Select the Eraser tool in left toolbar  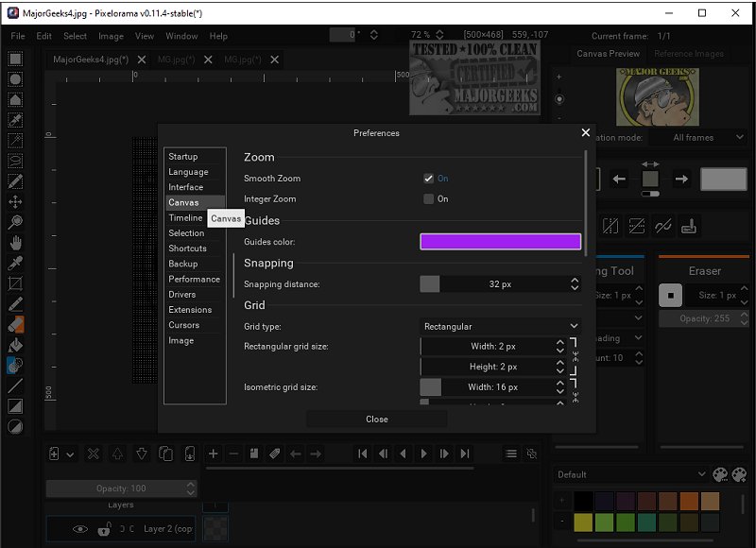point(15,324)
